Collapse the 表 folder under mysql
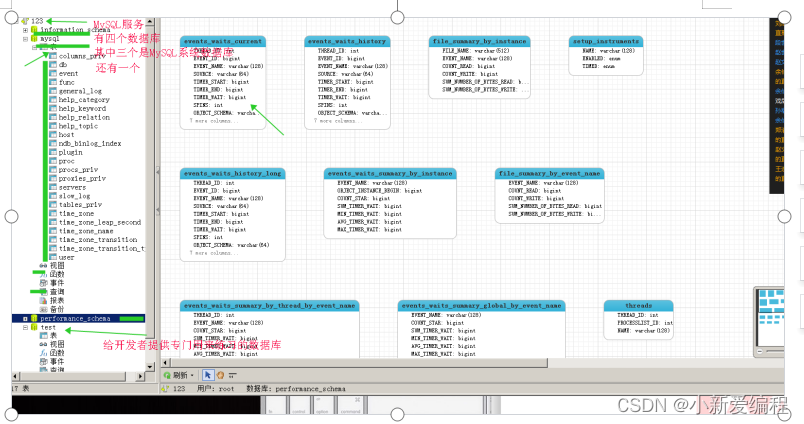The height and width of the screenshot is (424, 804). (x=34, y=47)
